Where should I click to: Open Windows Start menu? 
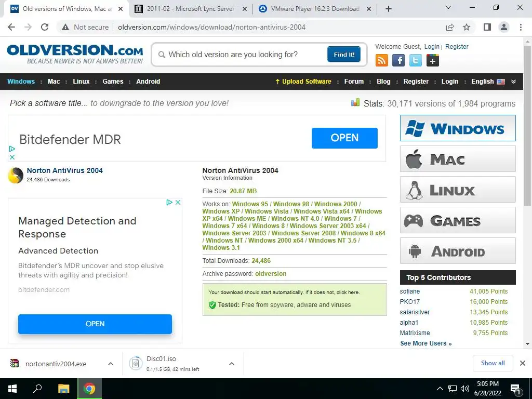coord(12,389)
